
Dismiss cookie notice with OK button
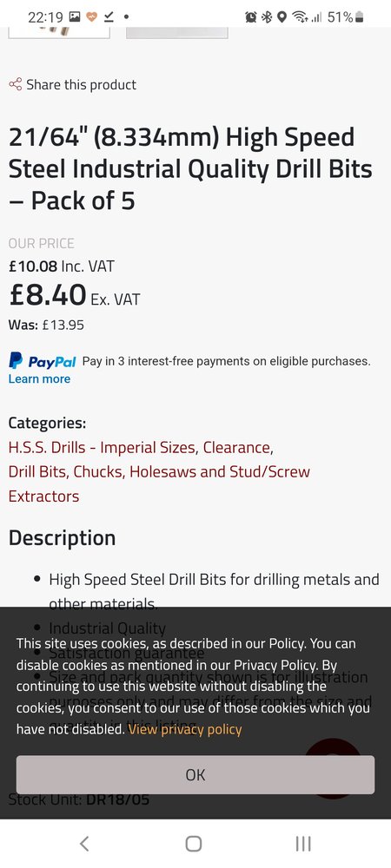click(195, 775)
